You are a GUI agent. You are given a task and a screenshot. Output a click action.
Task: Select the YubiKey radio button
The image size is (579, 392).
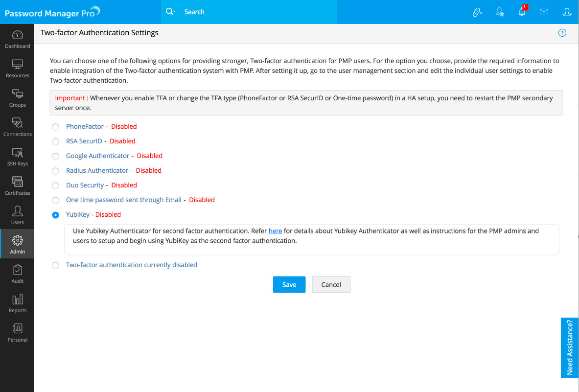click(55, 215)
